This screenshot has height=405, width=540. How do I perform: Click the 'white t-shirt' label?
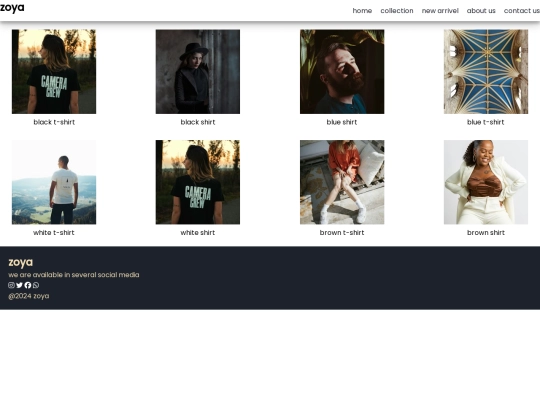click(x=54, y=232)
